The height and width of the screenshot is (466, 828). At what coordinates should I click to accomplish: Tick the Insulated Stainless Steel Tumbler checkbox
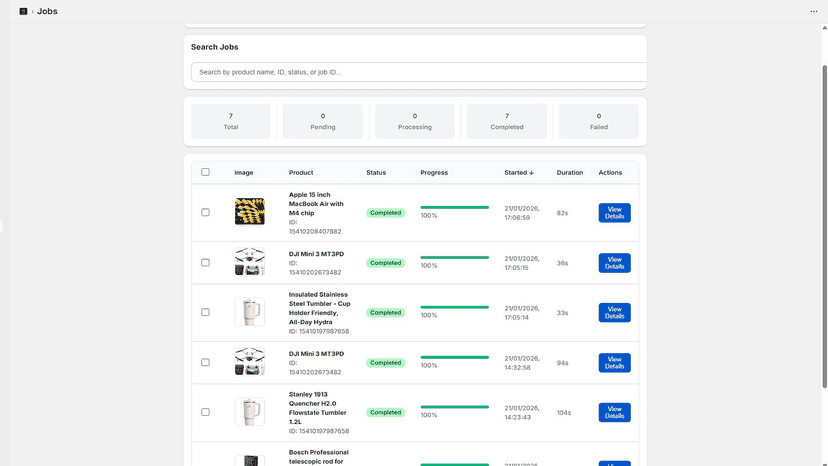[x=205, y=312]
